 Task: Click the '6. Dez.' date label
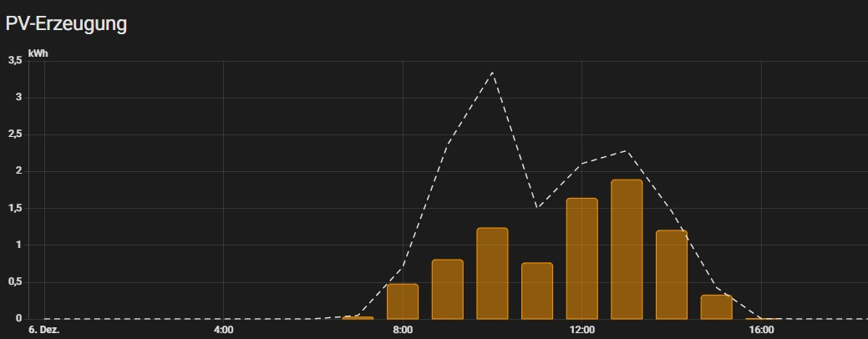click(x=44, y=331)
